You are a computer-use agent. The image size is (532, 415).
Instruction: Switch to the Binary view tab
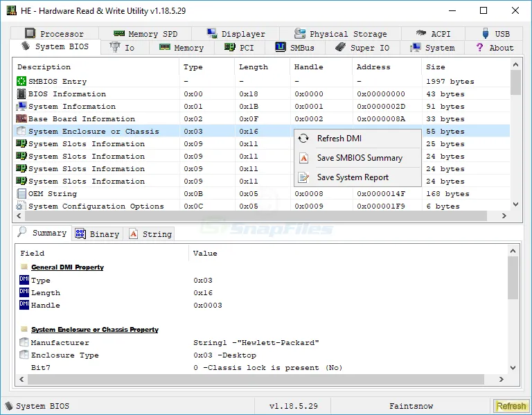click(x=97, y=234)
